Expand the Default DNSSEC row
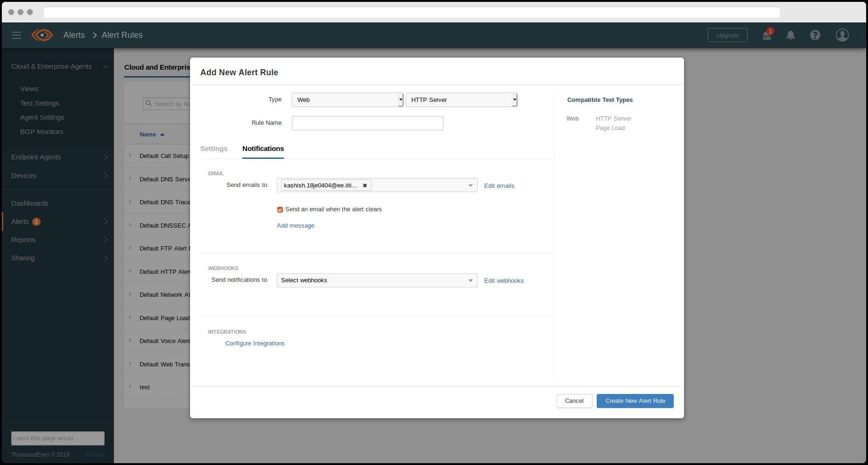This screenshot has width=868, height=465. (130, 225)
